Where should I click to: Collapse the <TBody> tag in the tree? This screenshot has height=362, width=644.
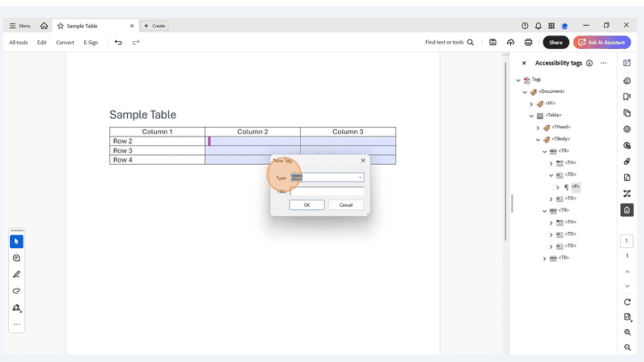pos(538,139)
